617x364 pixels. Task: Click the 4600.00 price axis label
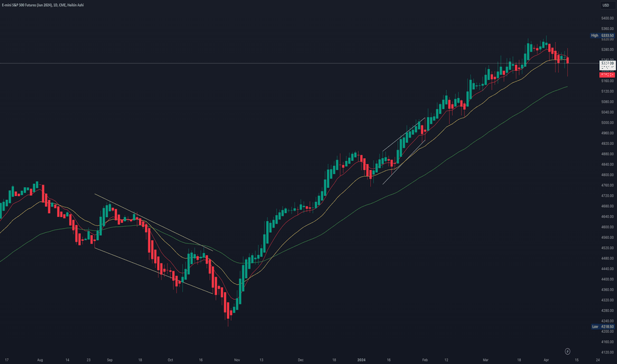[607, 227]
